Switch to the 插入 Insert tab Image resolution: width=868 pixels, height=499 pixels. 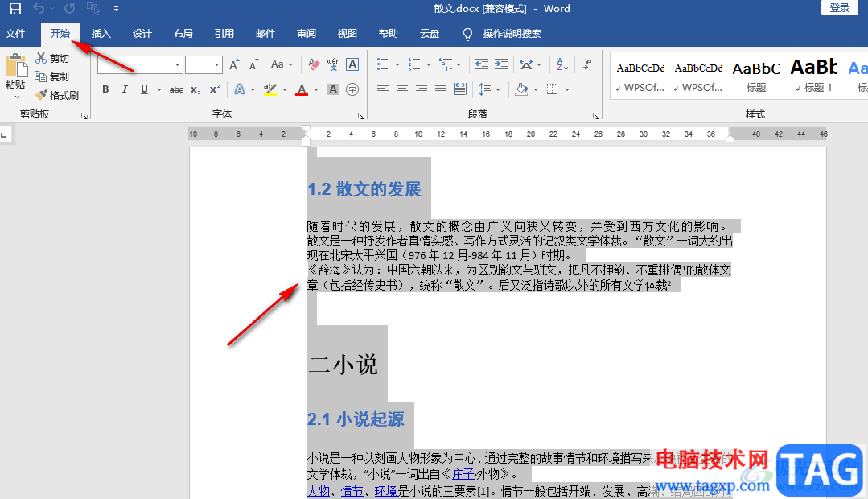point(101,34)
